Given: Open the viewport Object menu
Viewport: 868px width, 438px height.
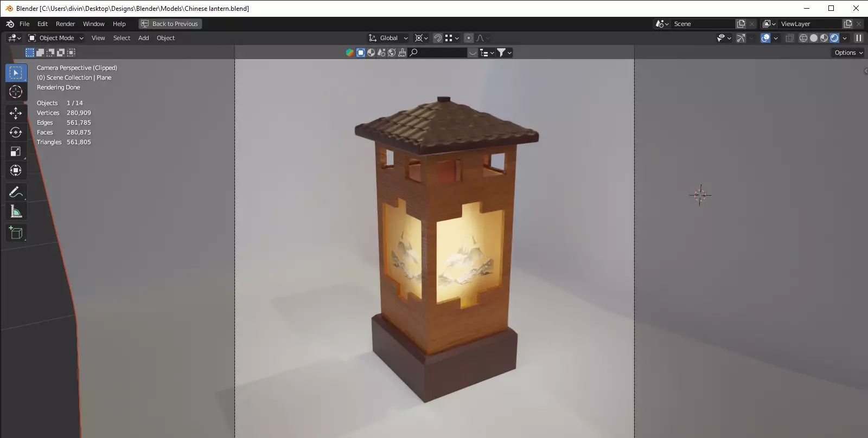Looking at the screenshot, I should coord(165,38).
